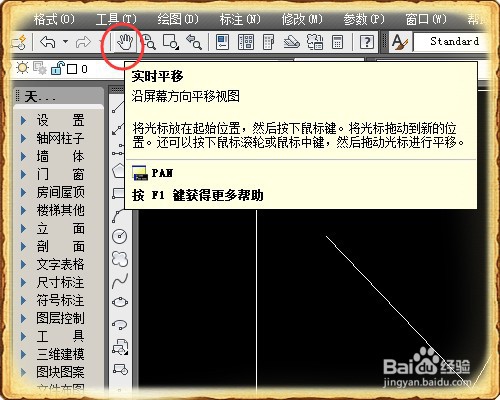500x400 pixels.
Task: Open the 绘图(D) menu
Action: click(x=178, y=19)
